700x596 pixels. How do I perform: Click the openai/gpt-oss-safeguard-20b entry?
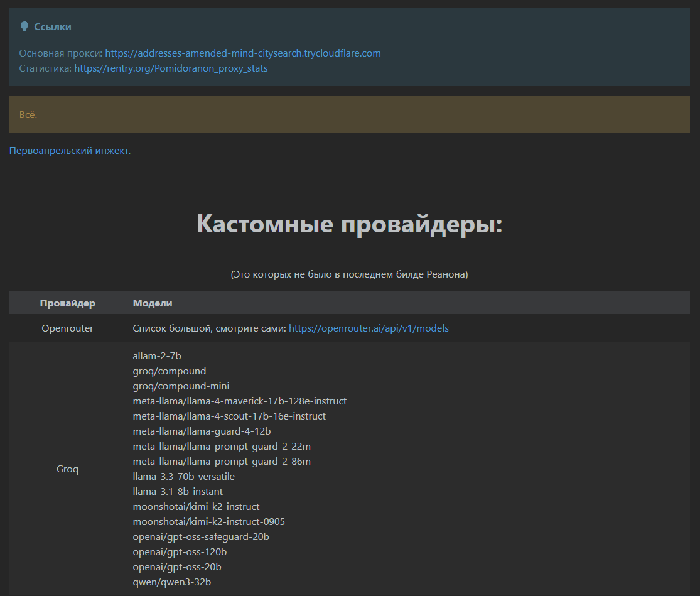pyautogui.click(x=201, y=536)
